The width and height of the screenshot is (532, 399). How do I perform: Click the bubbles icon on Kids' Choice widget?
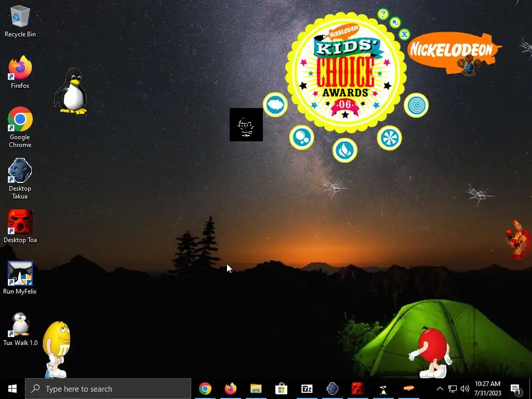click(302, 137)
